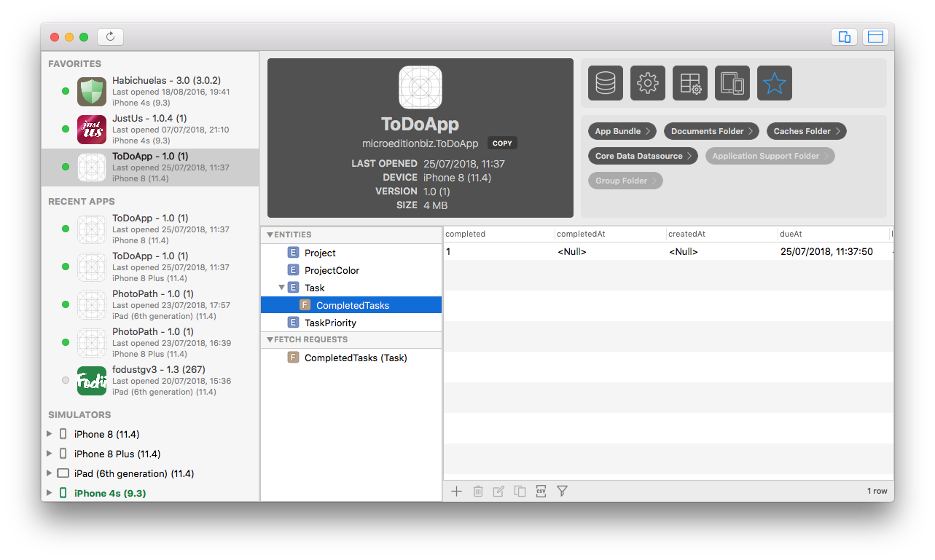Image resolution: width=935 pixels, height=560 pixels.
Task: Add a new row with plus icon
Action: pyautogui.click(x=456, y=492)
